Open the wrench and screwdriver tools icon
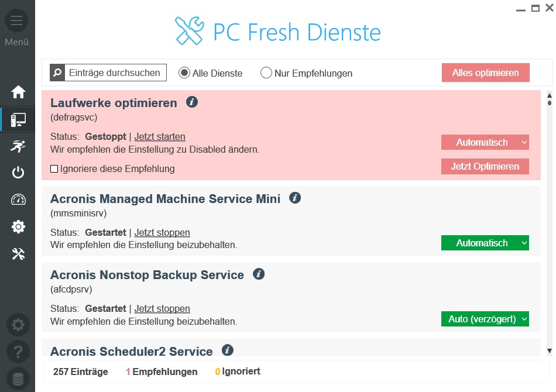The height and width of the screenshot is (392, 556). tap(18, 253)
